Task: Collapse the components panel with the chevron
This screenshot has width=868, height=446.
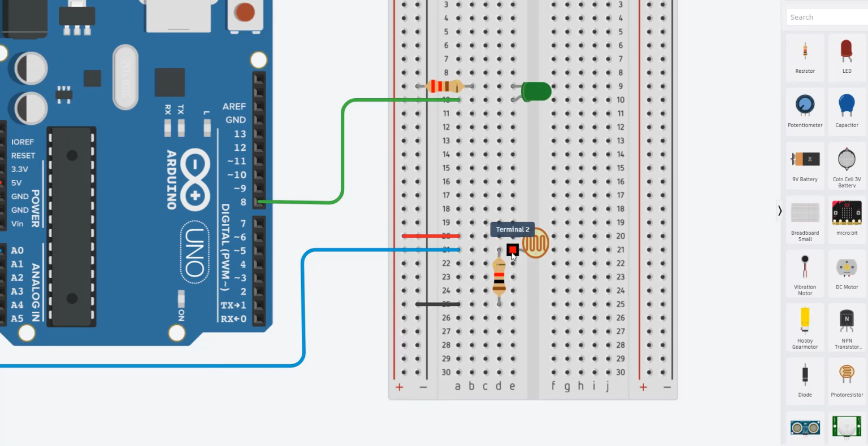Action: point(779,210)
